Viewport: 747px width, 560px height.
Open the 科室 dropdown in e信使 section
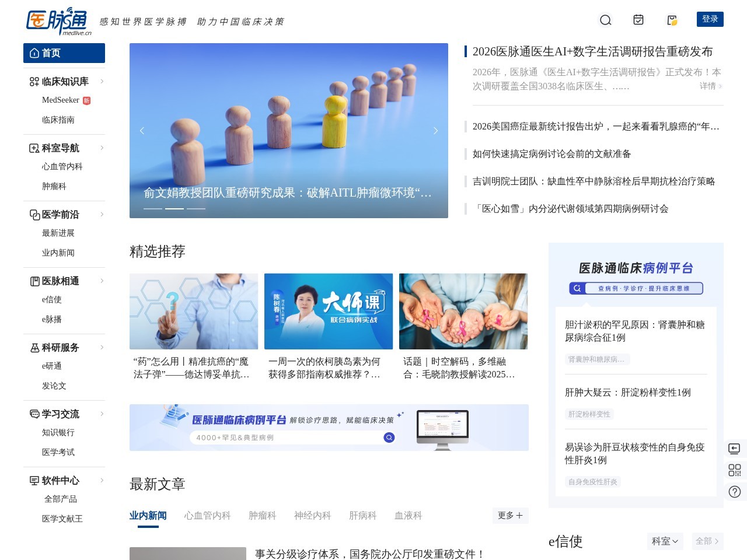coord(665,541)
